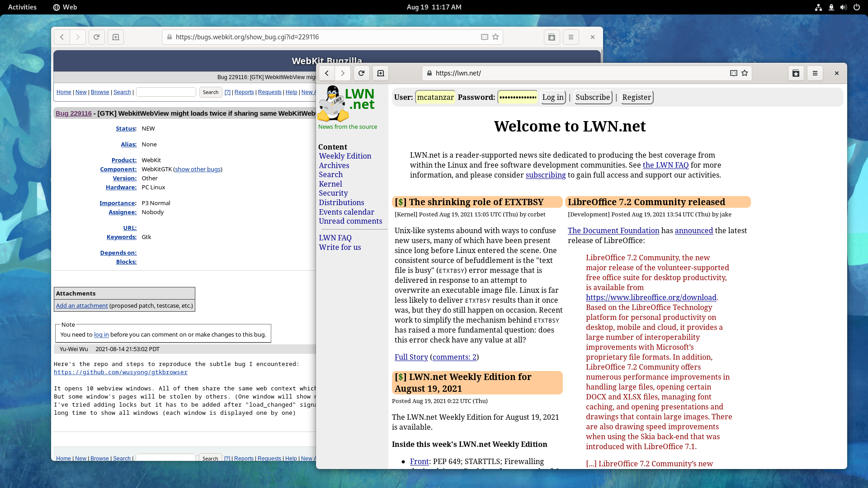Go back in the WebKit Bugzilla window
This screenshot has height=488, width=868.
pos(62,37)
